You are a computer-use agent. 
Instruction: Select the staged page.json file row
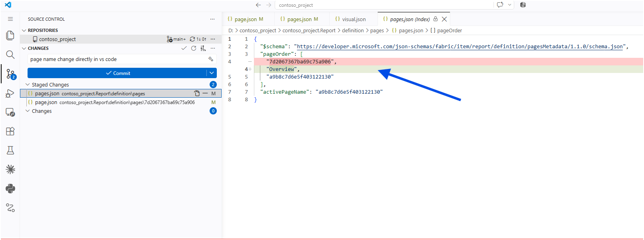tap(121, 102)
